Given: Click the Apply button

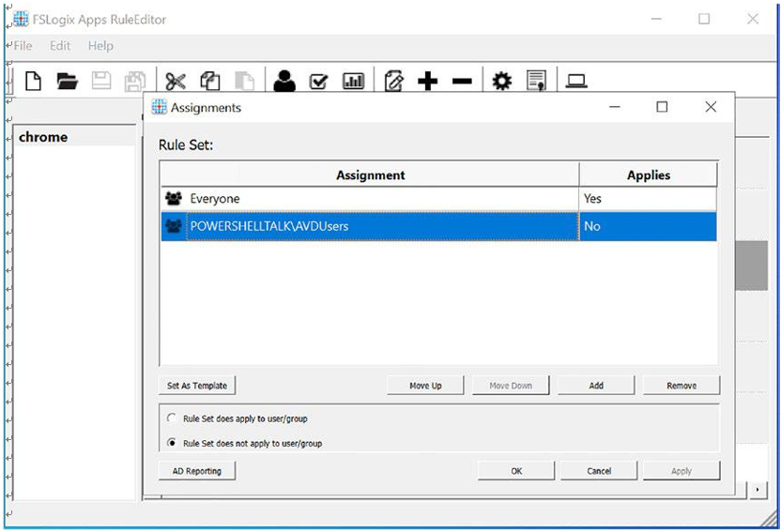Looking at the screenshot, I should [x=681, y=471].
